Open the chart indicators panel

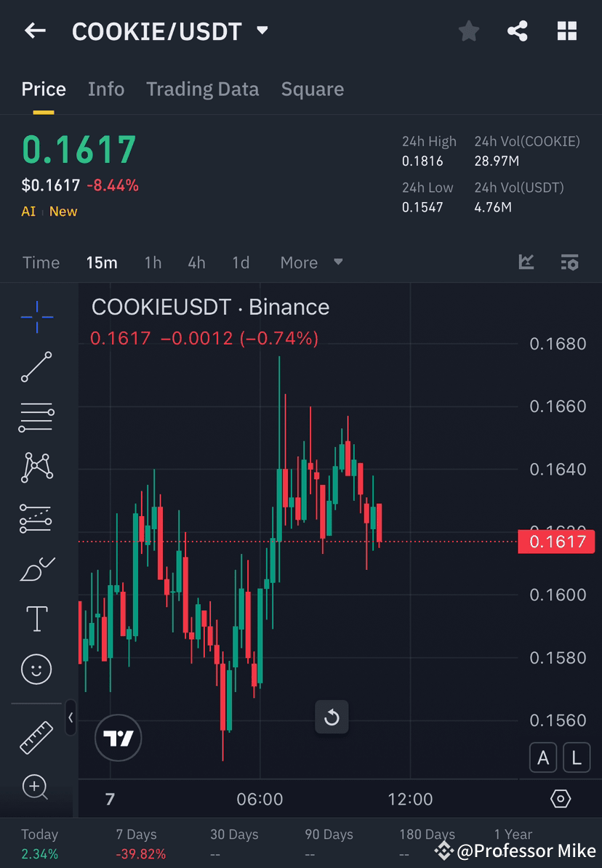click(526, 262)
